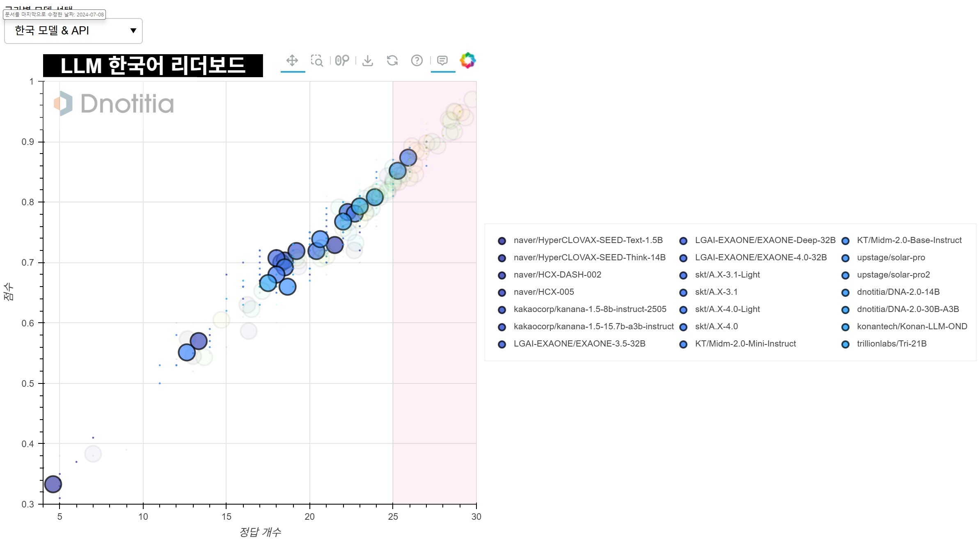
Task: Select the Pan tool in the chart toolbar
Action: point(292,61)
